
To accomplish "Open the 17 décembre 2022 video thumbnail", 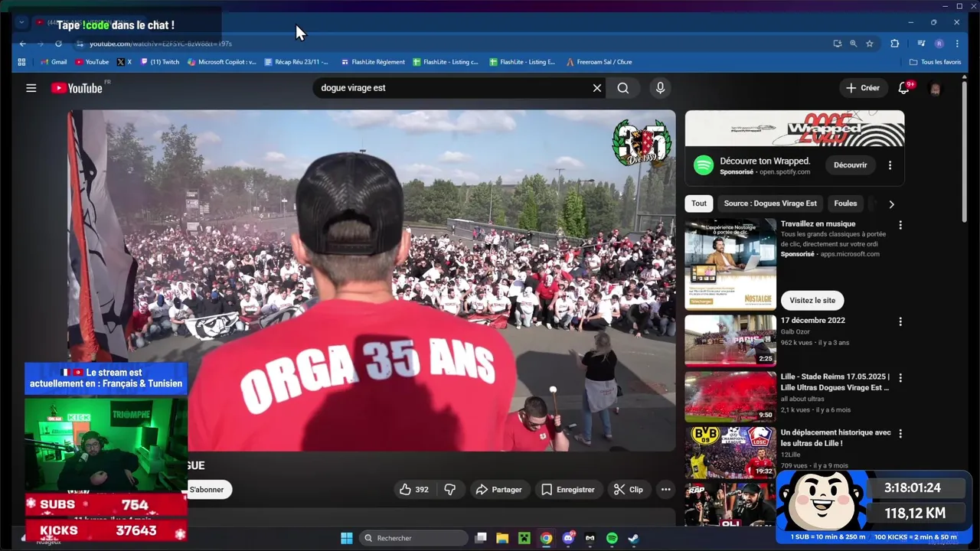I will point(730,340).
